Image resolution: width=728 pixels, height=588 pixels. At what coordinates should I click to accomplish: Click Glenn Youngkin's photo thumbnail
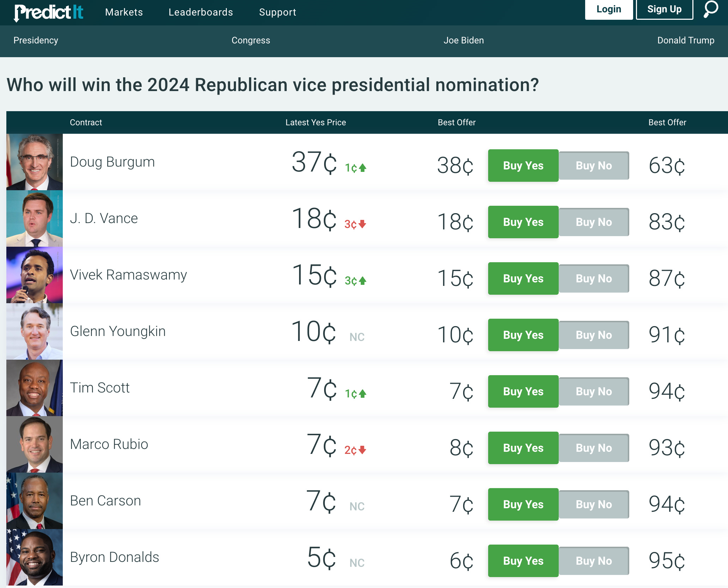[35, 331]
